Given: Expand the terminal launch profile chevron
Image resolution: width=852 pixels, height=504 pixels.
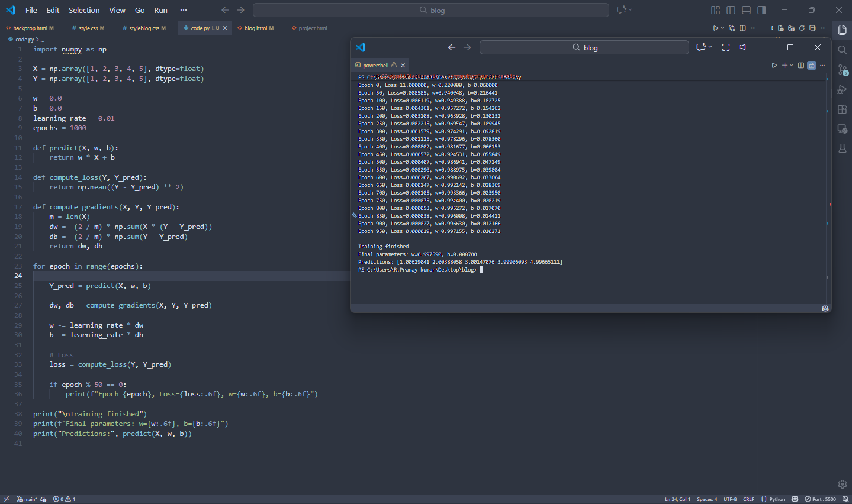Looking at the screenshot, I should pos(792,65).
